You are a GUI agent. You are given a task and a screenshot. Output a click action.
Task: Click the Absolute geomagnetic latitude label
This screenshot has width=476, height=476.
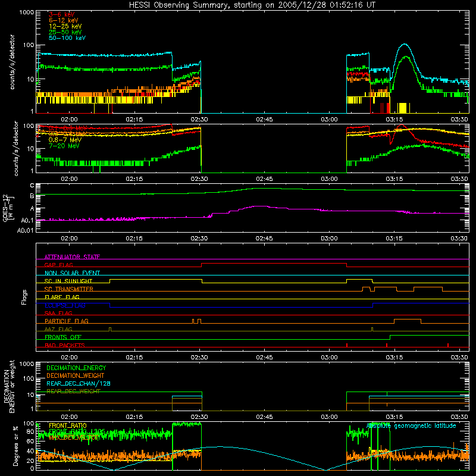411,426
